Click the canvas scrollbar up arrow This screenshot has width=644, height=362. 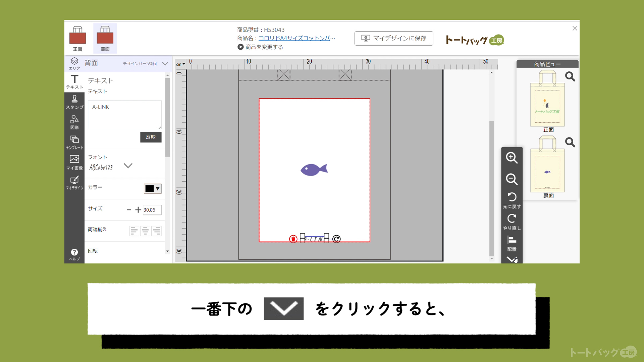pyautogui.click(x=492, y=73)
